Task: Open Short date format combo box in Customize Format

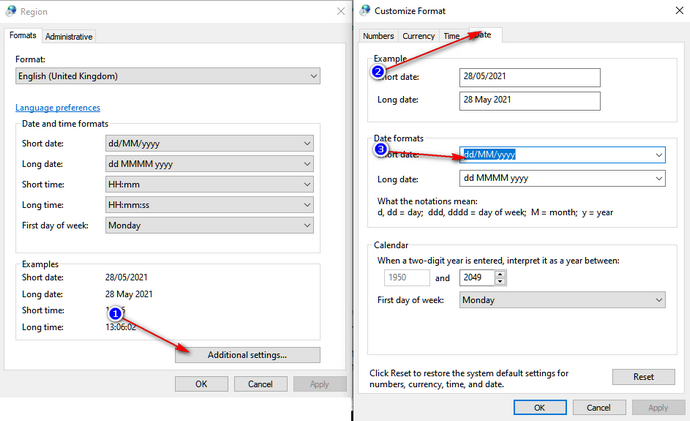Action: click(x=562, y=155)
